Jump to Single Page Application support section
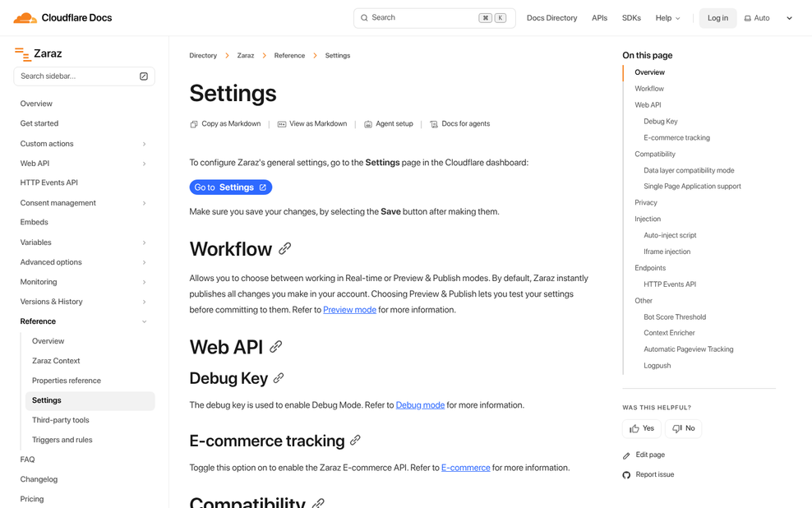Viewport: 812px width, 508px height. pyautogui.click(x=692, y=187)
